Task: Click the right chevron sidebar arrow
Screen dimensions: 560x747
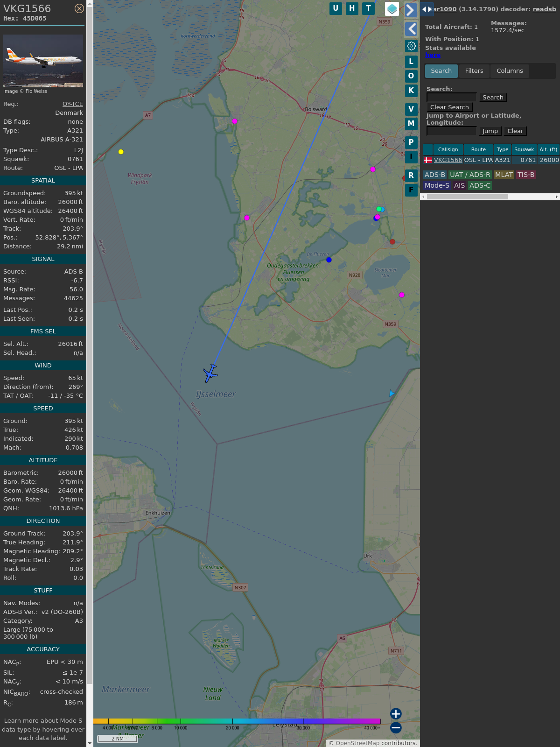Action: [x=411, y=10]
